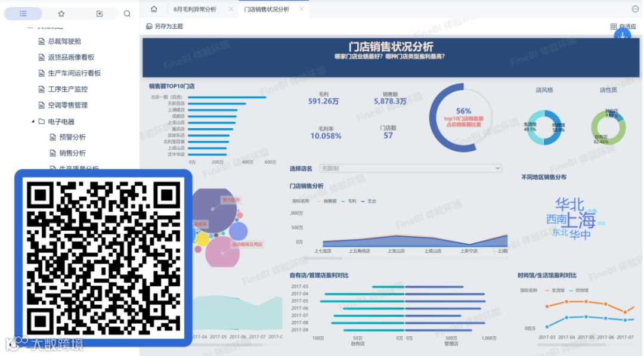Click the 电子电器 folder icon
The width and height of the screenshot is (644, 356).
42,122
